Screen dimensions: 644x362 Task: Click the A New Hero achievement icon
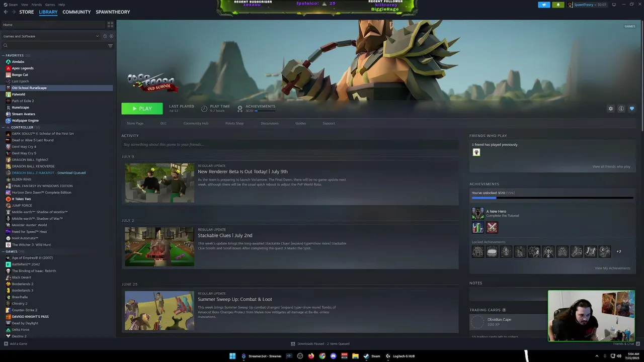tap(477, 213)
